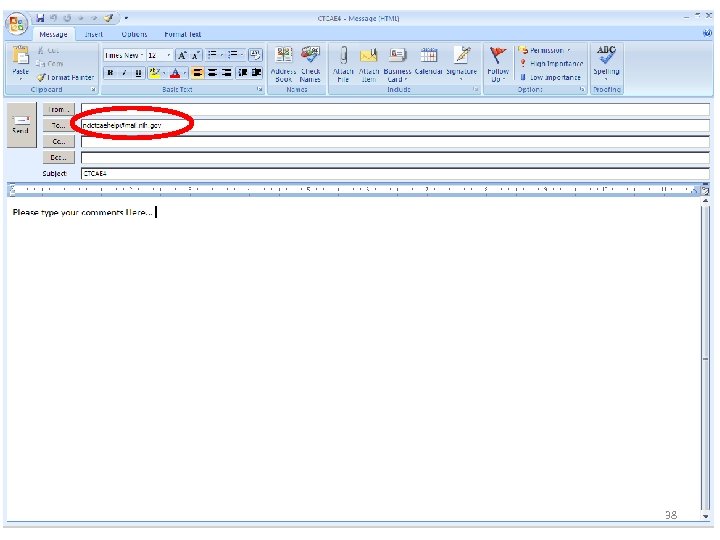Open the font size 12 dropdown
The width and height of the screenshot is (720, 540).
pos(169,55)
